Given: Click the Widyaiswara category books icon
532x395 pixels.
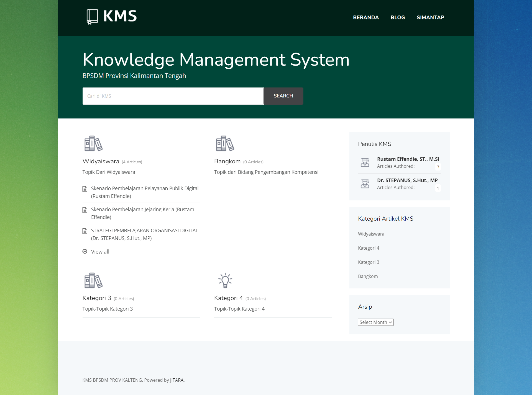Looking at the screenshot, I should coord(93,143).
